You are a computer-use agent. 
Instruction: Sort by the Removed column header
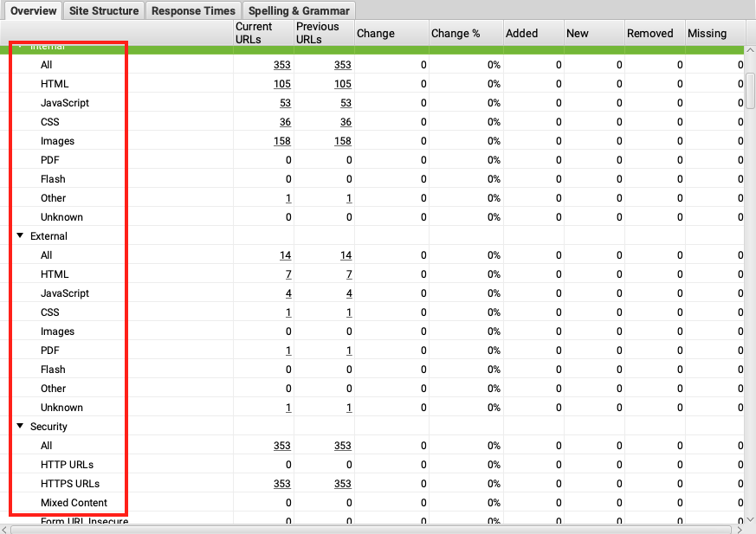(649, 33)
